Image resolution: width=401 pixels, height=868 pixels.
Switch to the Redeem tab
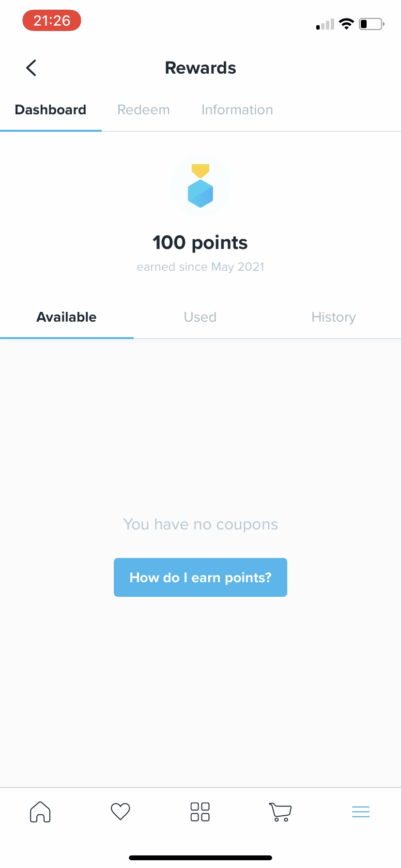144,110
